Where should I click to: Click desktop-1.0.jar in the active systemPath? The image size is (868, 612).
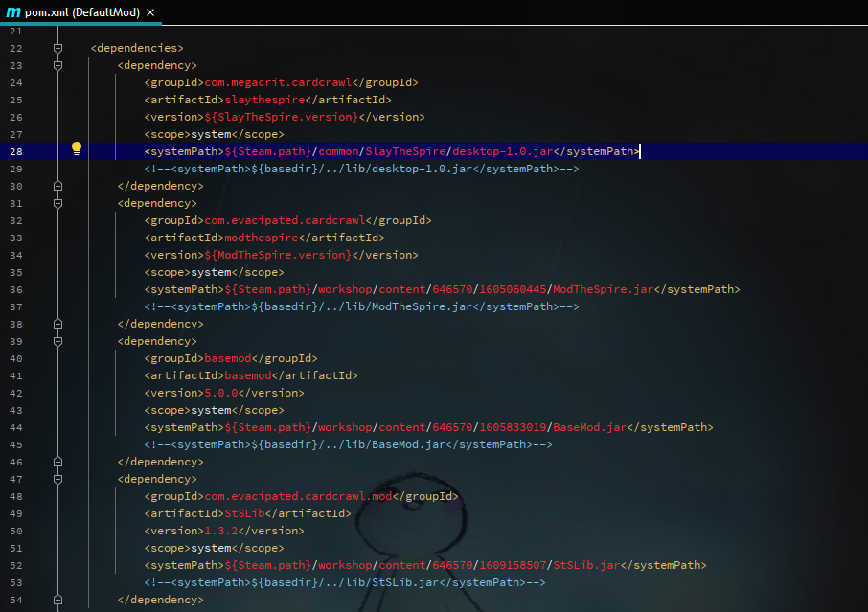pos(502,151)
